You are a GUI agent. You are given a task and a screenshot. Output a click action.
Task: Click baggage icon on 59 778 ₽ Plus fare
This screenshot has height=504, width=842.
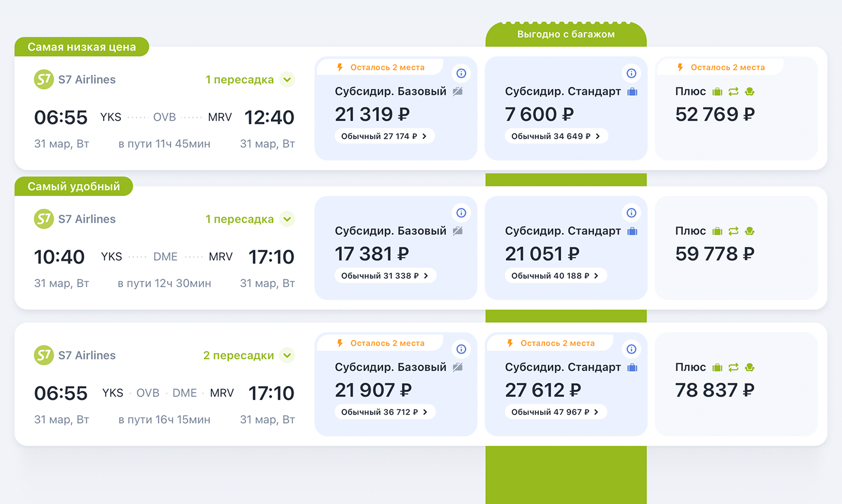[x=717, y=231]
